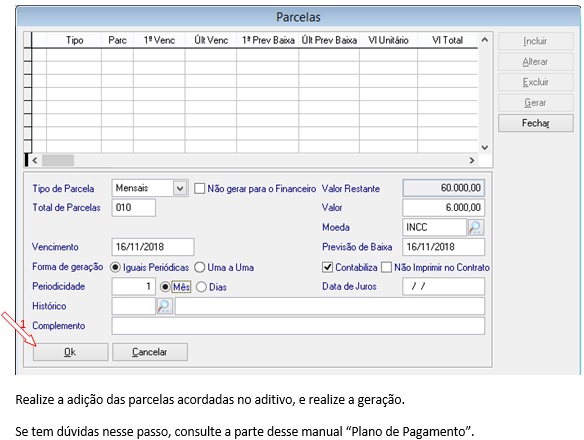
Task: Focus the Complemento text field
Action: (298, 326)
